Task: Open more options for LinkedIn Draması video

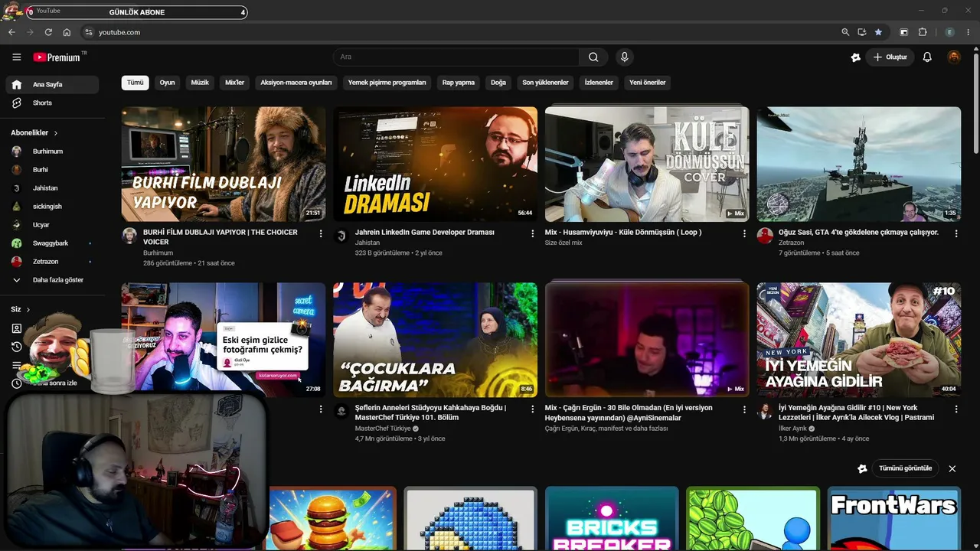Action: point(533,233)
